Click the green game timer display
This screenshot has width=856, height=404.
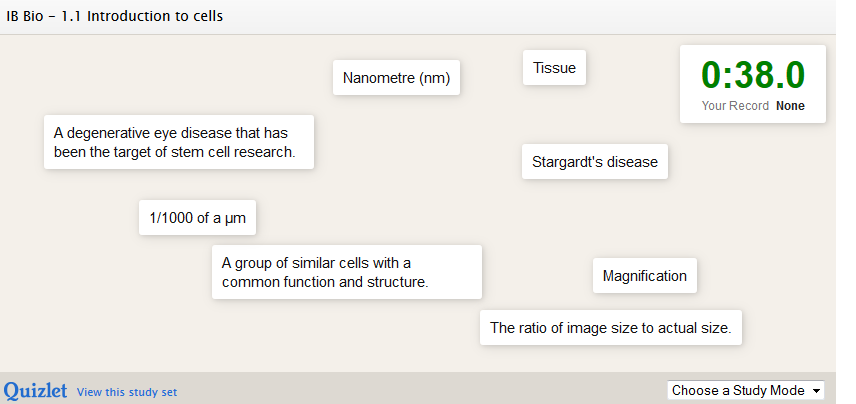[x=752, y=76]
